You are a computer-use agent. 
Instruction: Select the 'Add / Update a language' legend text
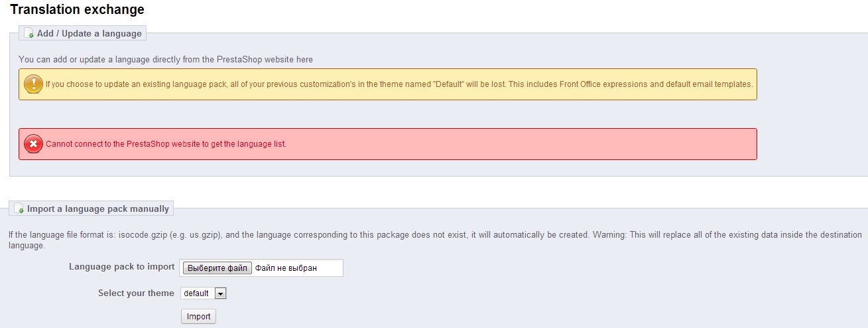89,33
